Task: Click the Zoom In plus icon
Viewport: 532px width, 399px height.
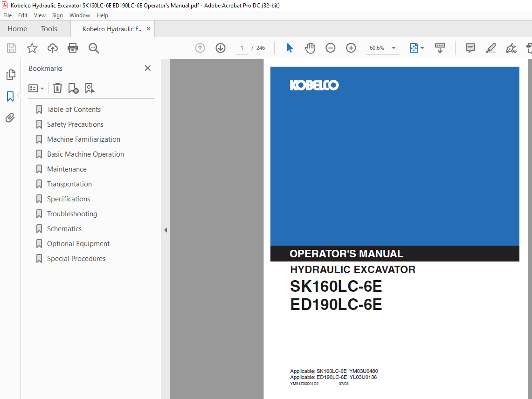Action: (x=351, y=48)
